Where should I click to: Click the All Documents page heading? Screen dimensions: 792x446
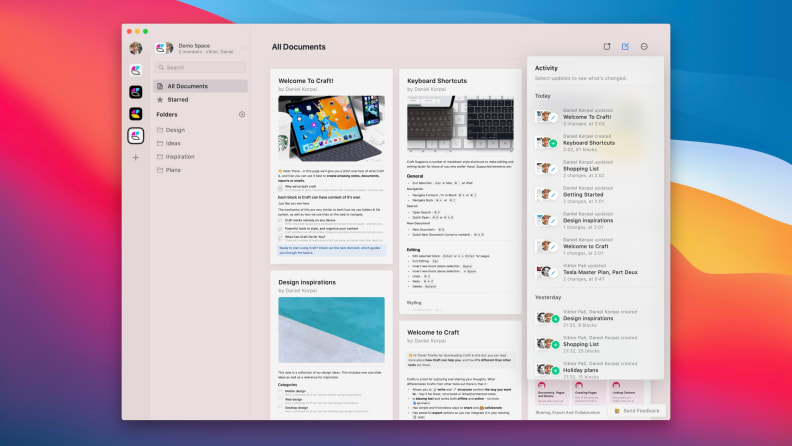pos(299,47)
